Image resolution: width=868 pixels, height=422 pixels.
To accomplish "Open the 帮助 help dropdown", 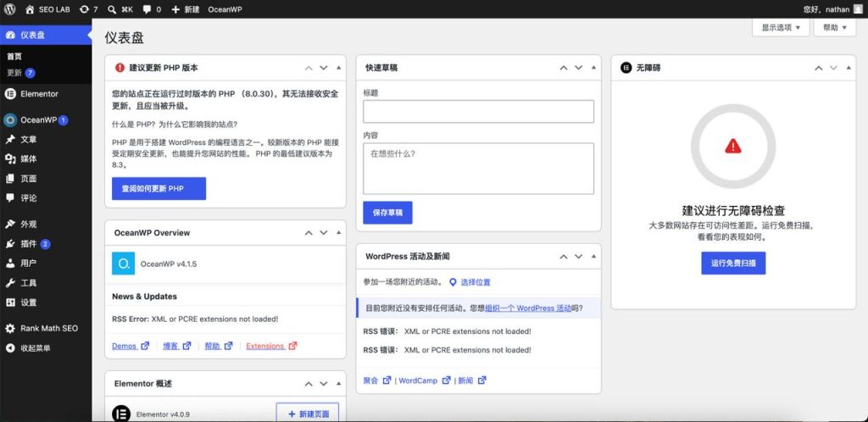I will click(x=835, y=28).
